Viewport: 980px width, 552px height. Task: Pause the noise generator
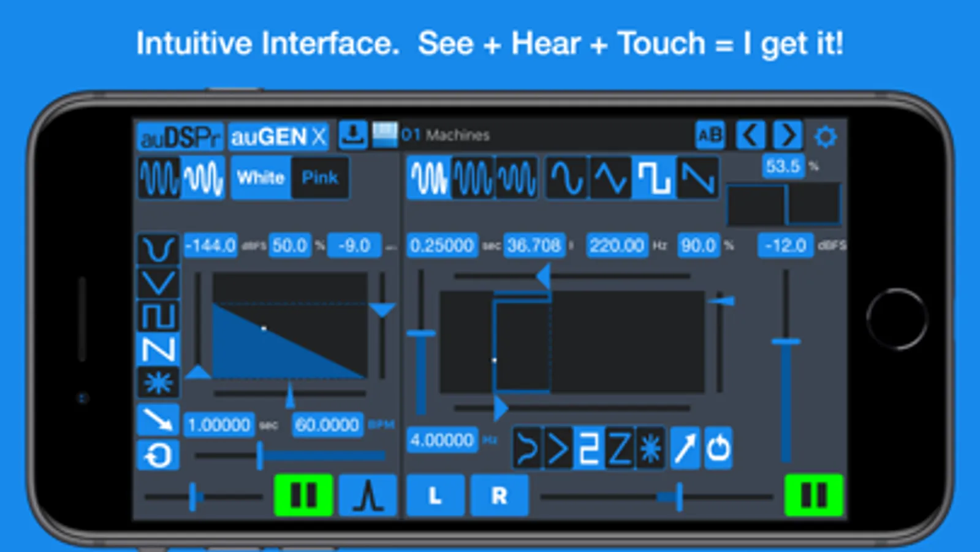(x=303, y=494)
